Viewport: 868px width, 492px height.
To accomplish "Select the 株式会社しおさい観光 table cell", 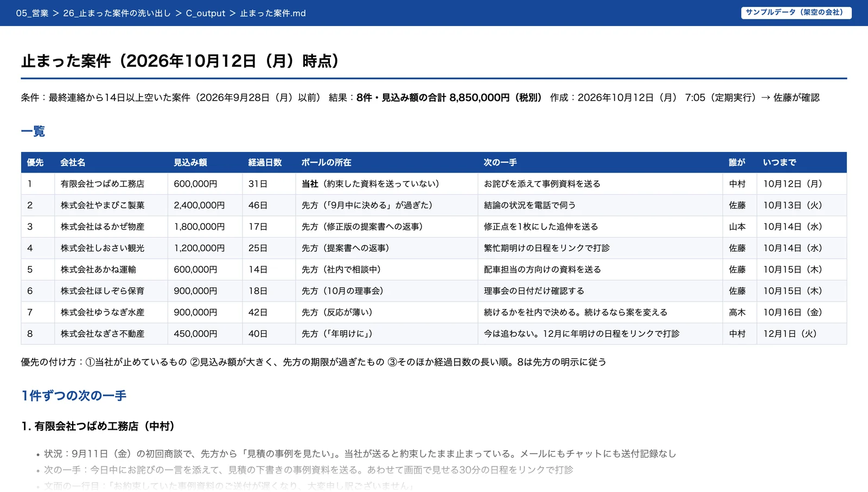I will [111, 248].
